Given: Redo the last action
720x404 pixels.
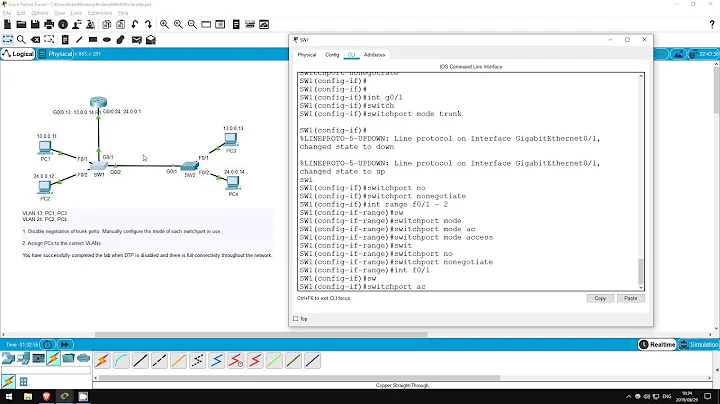Looking at the screenshot, I should tap(148, 24).
